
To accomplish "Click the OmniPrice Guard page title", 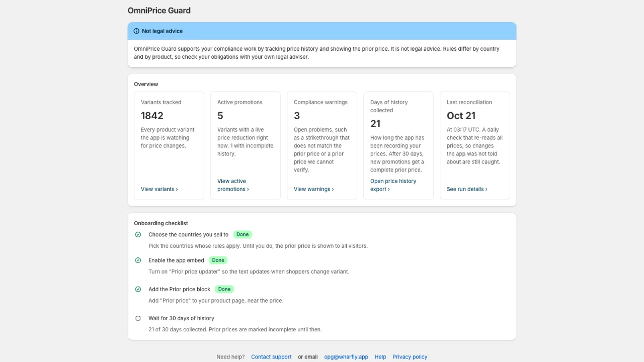I will click(x=159, y=11).
